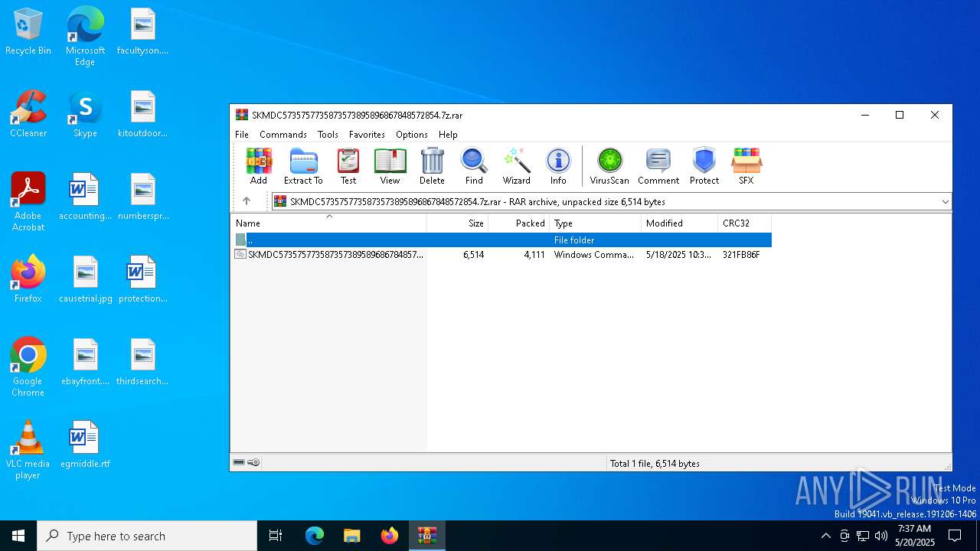Show archive Info
This screenshot has width=980, height=551.
pos(558,166)
